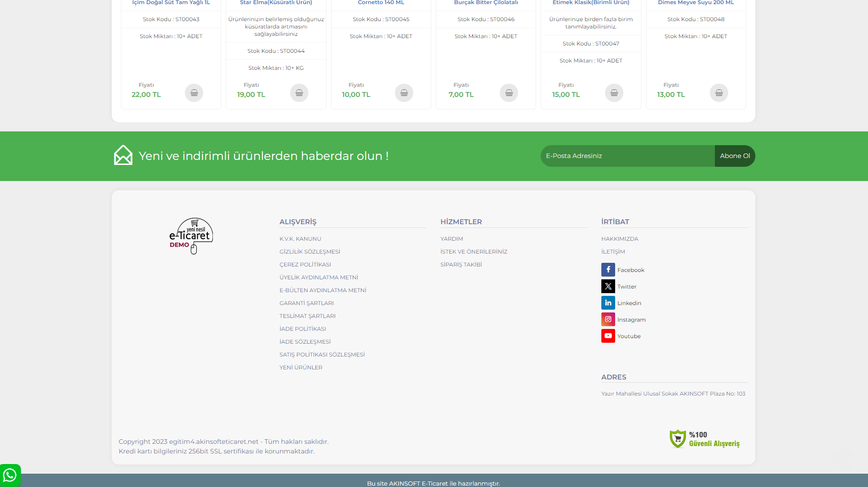Click Stok Kodu : ST00047 text
This screenshot has height=487, width=868.
click(591, 44)
